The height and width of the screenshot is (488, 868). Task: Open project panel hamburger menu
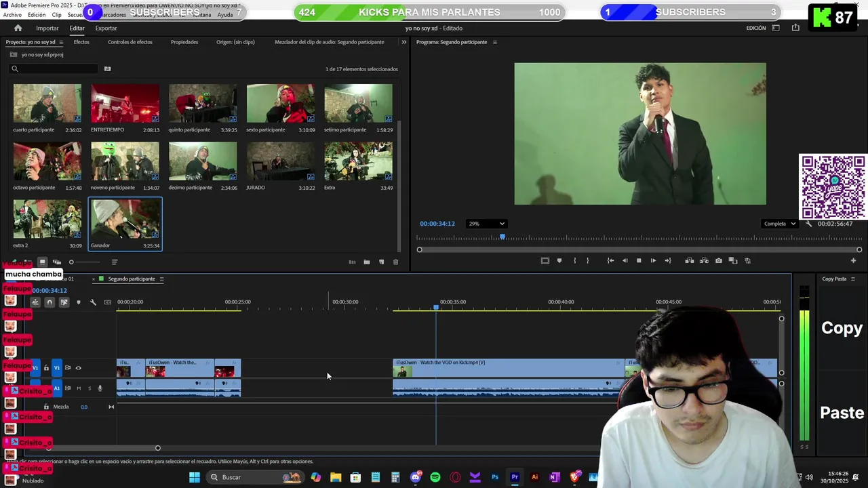click(60, 42)
